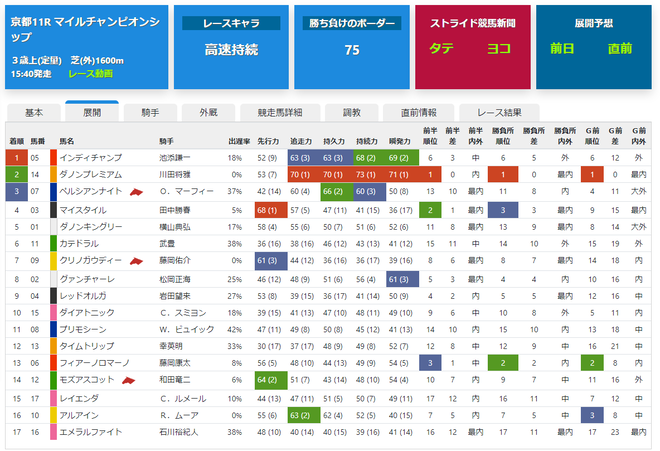660x451 pixels.
Task: Click horse name レッドオルガ
Action: [x=83, y=296]
